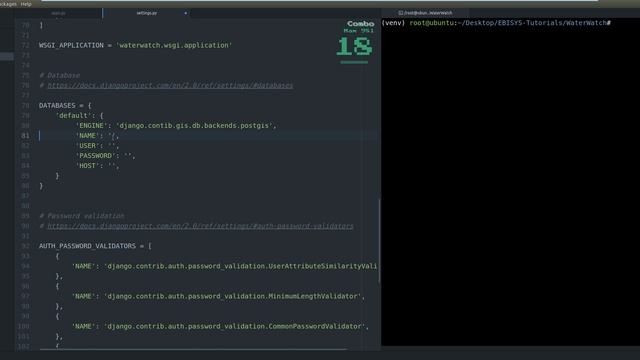This screenshot has width=640, height=360.
Task: Click the 'ENGINE' postgis backend line
Action: [x=176, y=125]
